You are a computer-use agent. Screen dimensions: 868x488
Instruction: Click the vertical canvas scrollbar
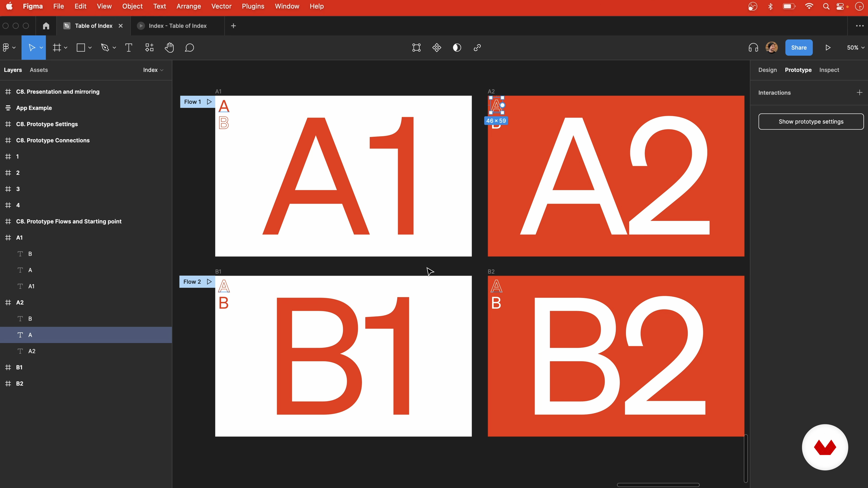pyautogui.click(x=746, y=458)
